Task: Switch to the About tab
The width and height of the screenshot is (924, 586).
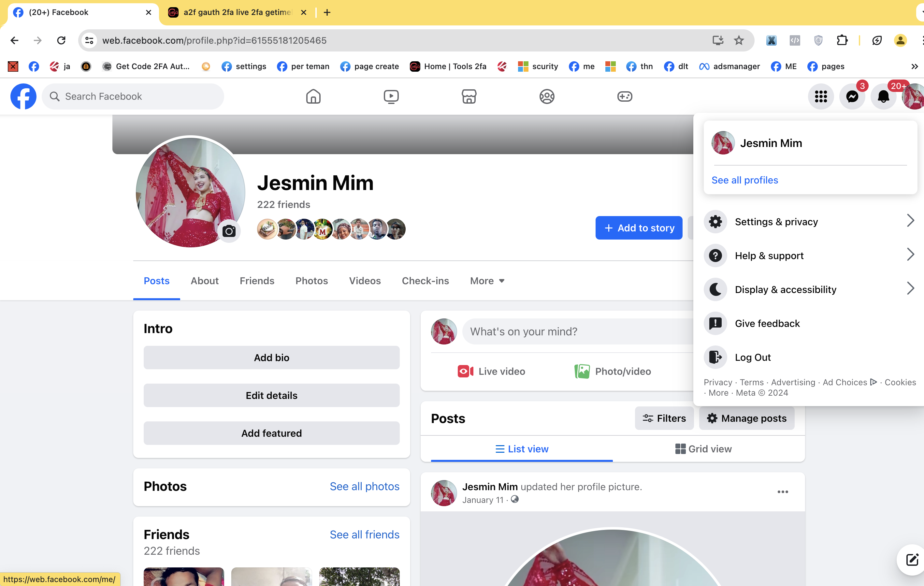Action: click(205, 281)
